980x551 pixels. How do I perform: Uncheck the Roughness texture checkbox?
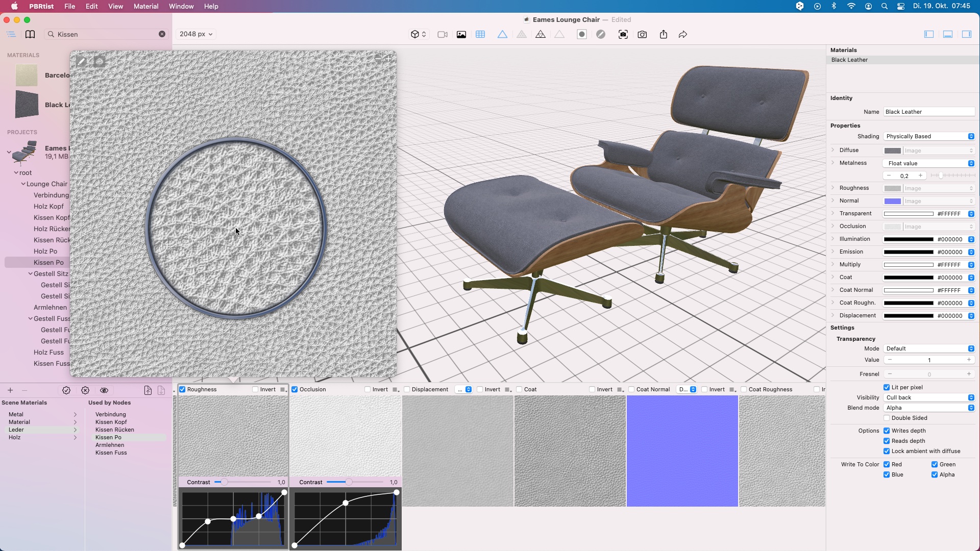[182, 389]
